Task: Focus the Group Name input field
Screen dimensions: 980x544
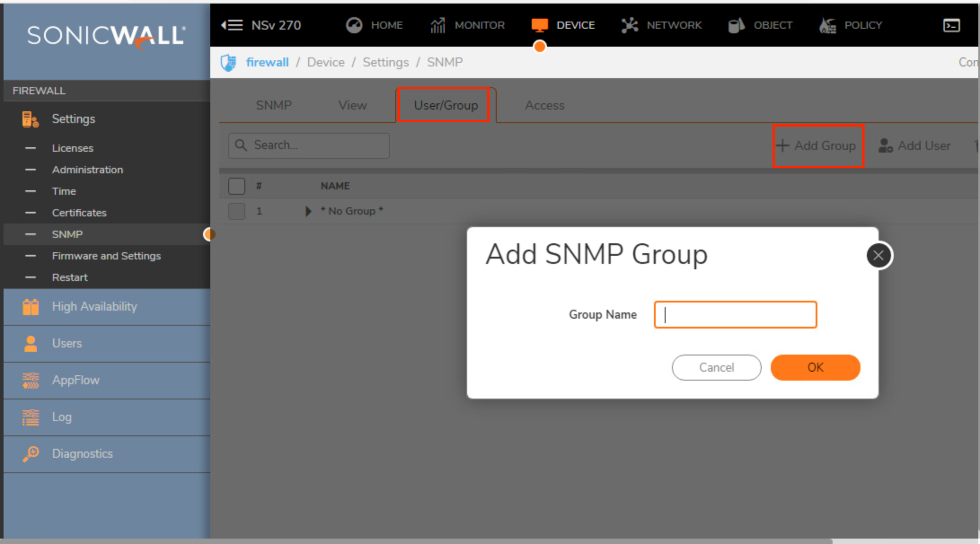Action: tap(735, 315)
